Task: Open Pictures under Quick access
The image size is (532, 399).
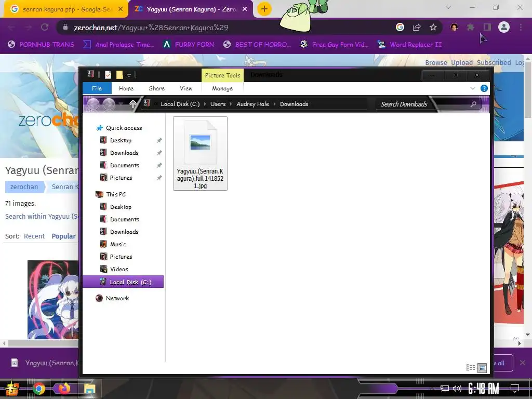Action: pyautogui.click(x=121, y=178)
